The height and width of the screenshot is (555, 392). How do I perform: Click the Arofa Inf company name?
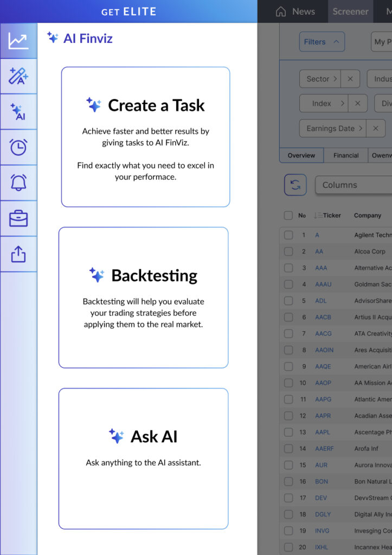click(x=366, y=448)
